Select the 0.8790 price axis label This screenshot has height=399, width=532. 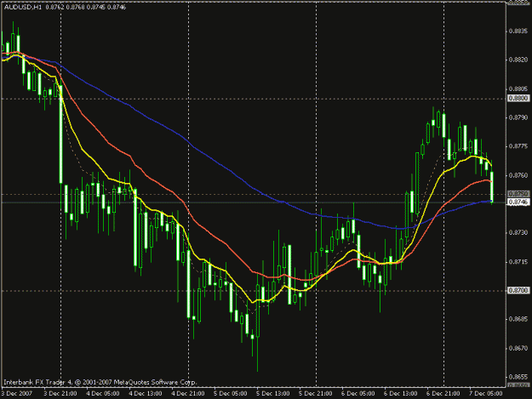(518, 117)
